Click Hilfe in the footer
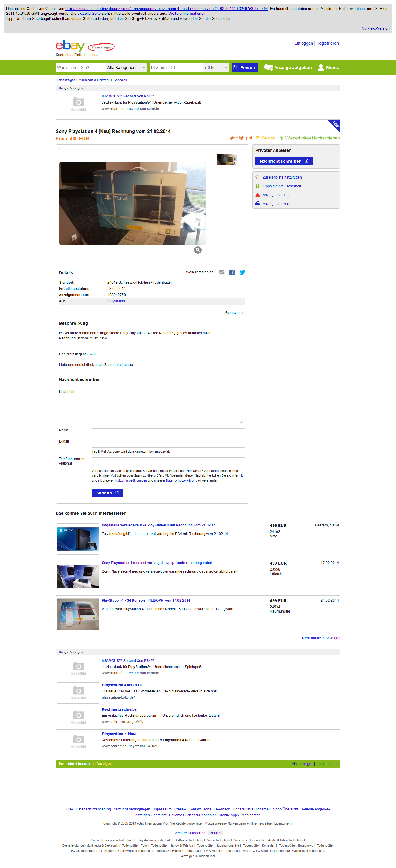Image resolution: width=396 pixels, height=868 pixels. click(69, 809)
